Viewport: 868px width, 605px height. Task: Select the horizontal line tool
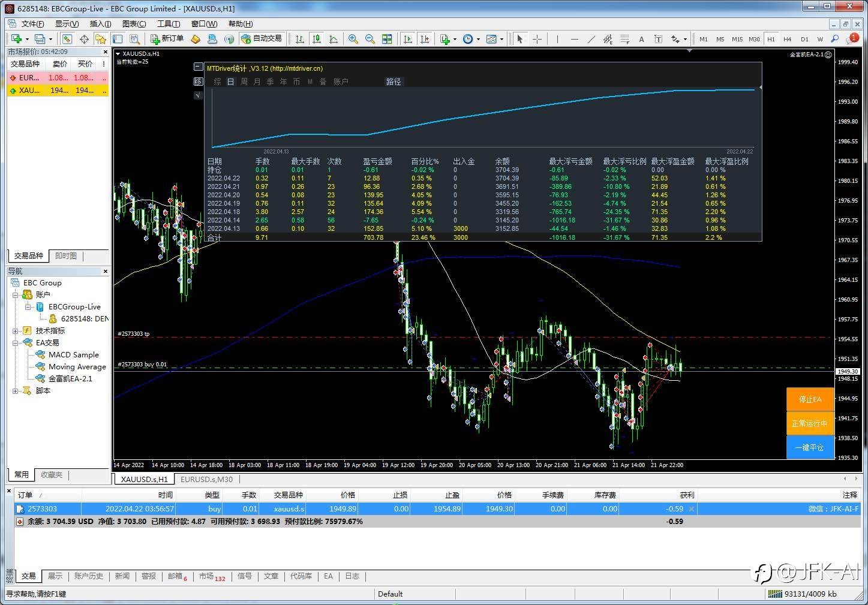[x=575, y=39]
